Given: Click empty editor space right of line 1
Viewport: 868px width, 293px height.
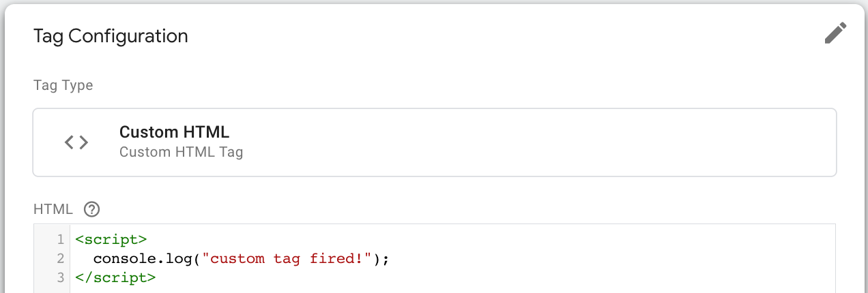Looking at the screenshot, I should pyautogui.click(x=491, y=240).
